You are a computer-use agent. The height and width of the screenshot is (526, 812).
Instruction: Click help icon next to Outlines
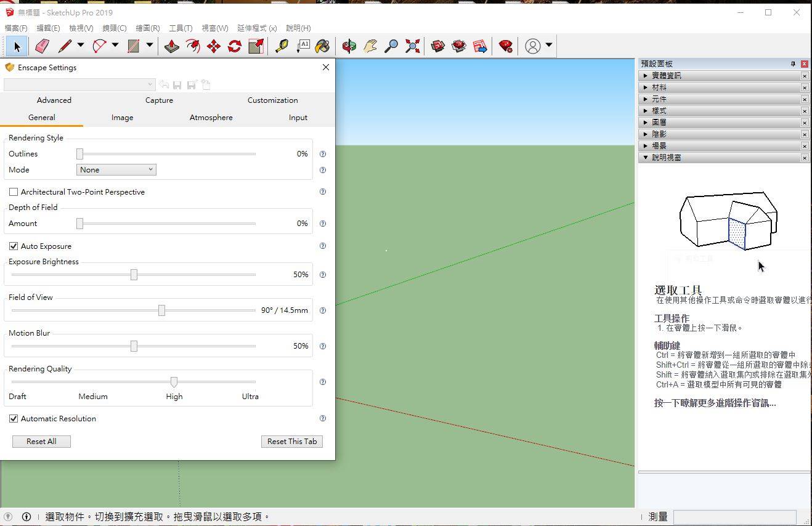point(323,154)
